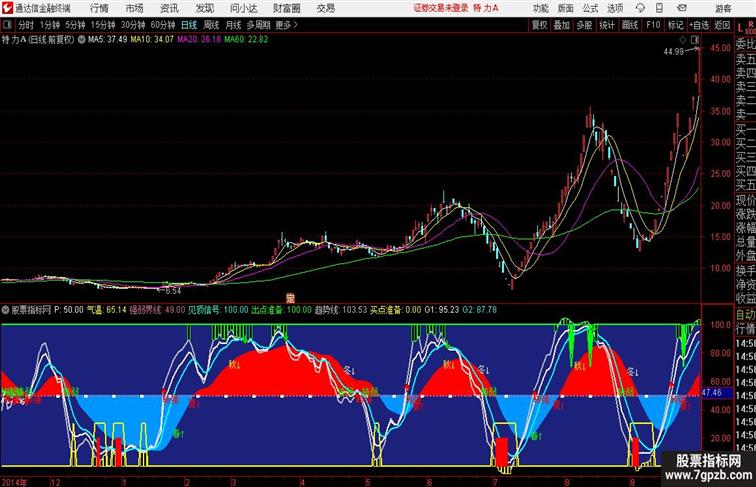Click the 定 marker icon below the chart
Viewport: 756px width, 487px height.
pos(290,298)
